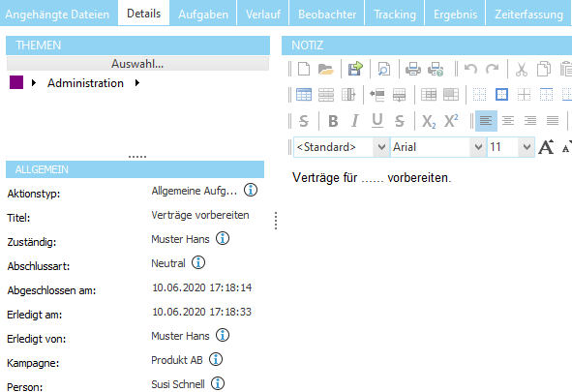Cut selection using the scissors icon
The image size is (572, 392).
click(x=522, y=69)
